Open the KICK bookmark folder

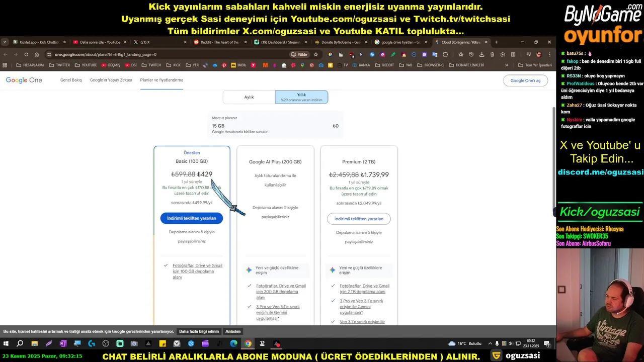174,65
